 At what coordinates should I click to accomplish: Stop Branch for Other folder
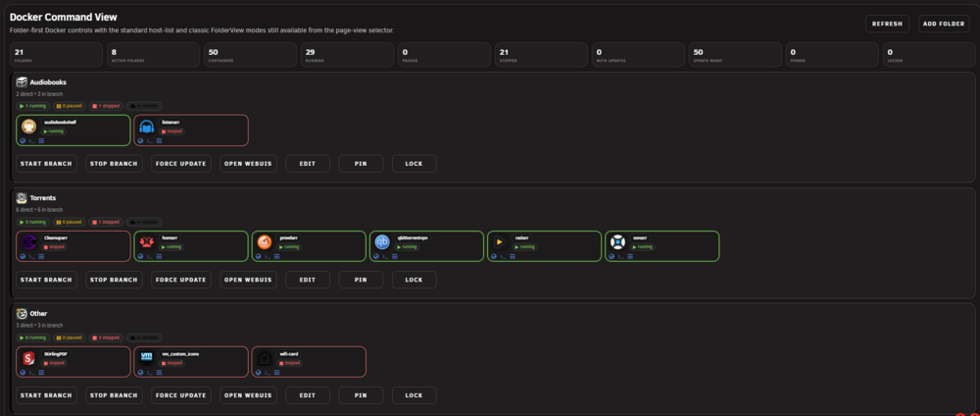114,395
